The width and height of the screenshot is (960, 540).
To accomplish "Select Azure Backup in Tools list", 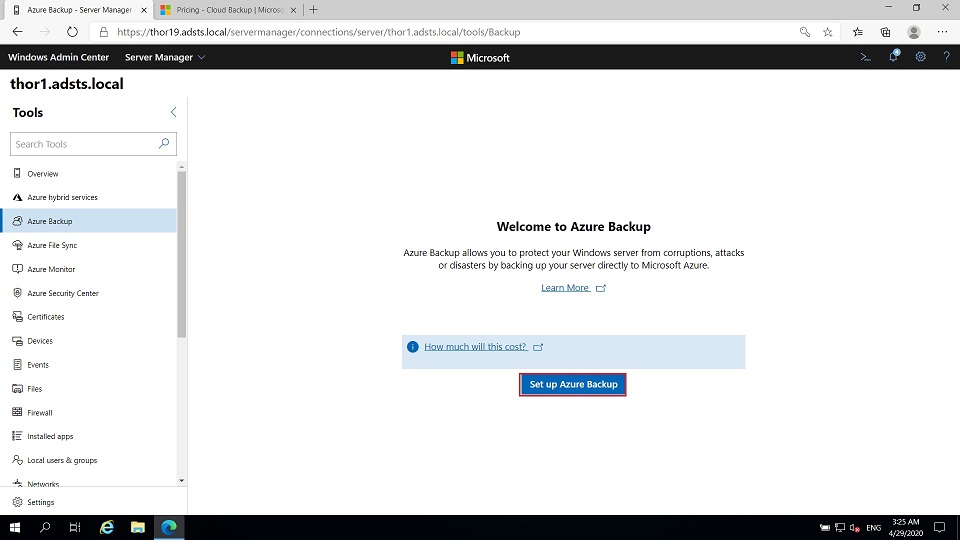I will click(x=89, y=221).
